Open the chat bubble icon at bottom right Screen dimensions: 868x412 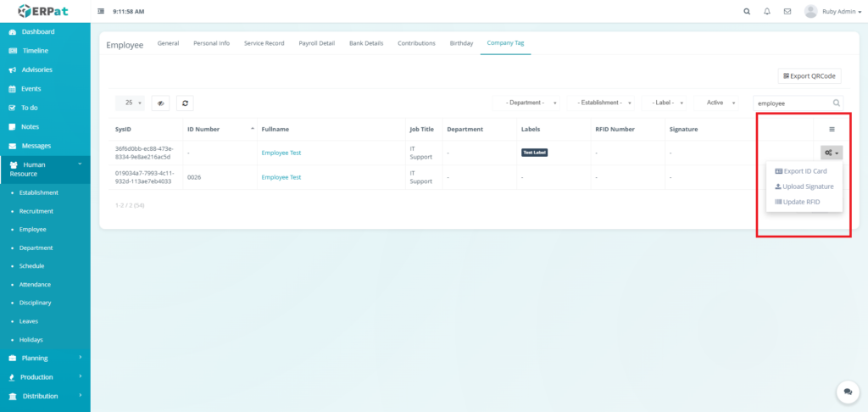tap(847, 392)
